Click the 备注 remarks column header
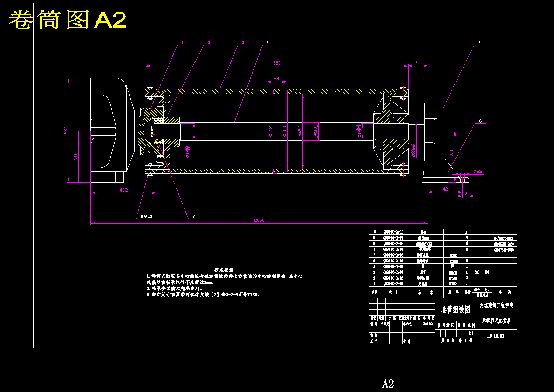The height and width of the screenshot is (392, 554). [x=504, y=293]
